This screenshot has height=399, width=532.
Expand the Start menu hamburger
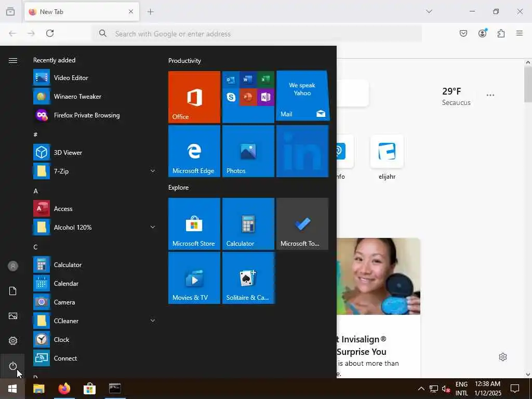(x=13, y=60)
